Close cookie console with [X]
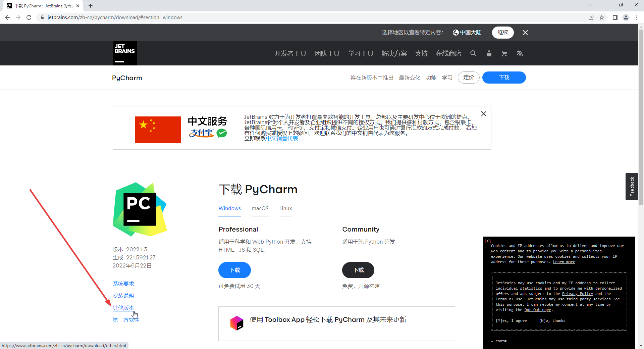The height and width of the screenshot is (349, 644). point(488,241)
